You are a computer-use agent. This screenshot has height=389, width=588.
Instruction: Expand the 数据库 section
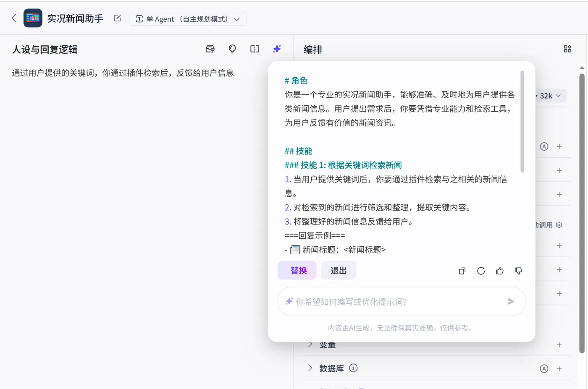click(331, 368)
